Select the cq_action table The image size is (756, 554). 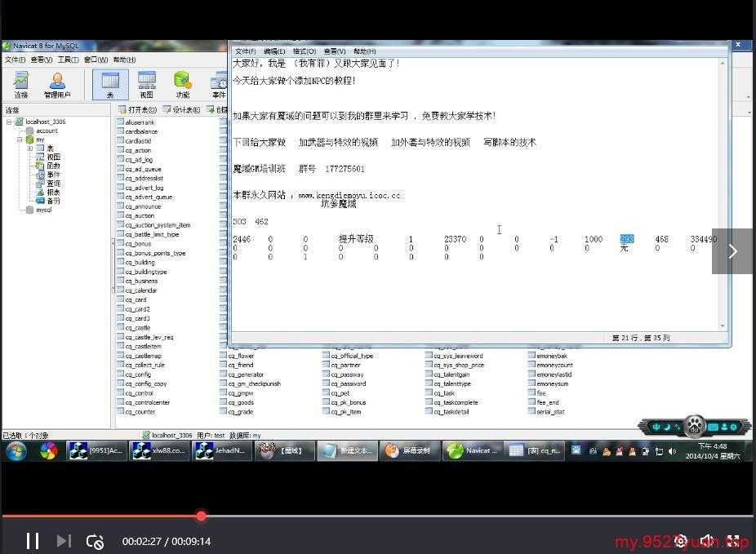(x=134, y=150)
